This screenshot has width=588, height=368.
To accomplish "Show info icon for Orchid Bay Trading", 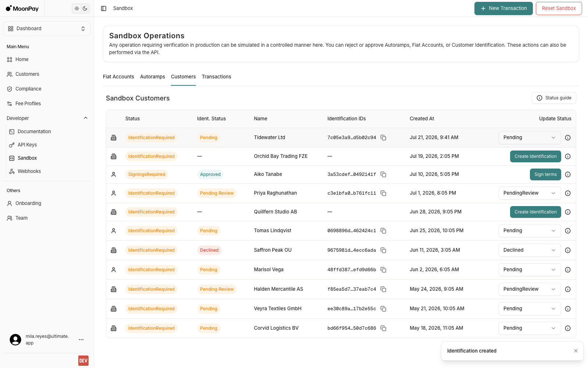I will [x=568, y=156].
